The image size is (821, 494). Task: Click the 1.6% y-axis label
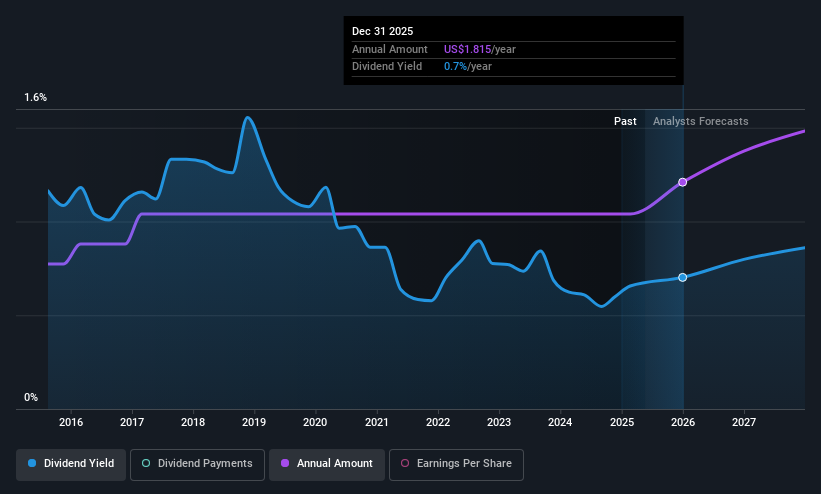point(36,97)
